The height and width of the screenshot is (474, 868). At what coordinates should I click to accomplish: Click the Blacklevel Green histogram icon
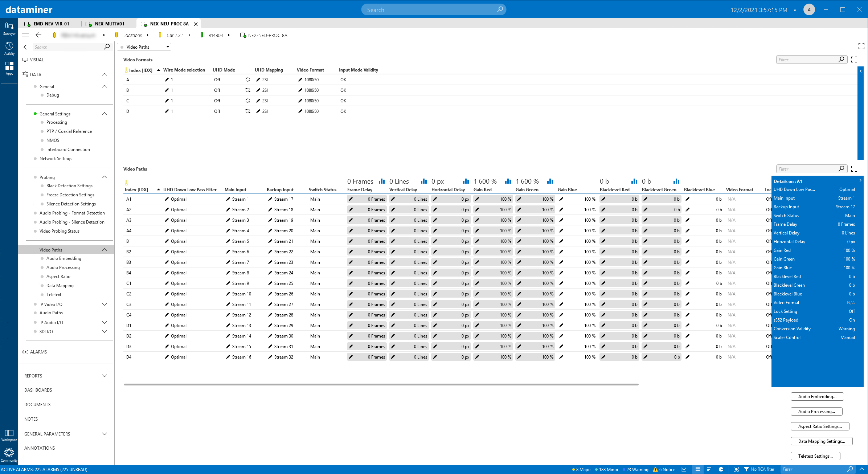click(676, 181)
